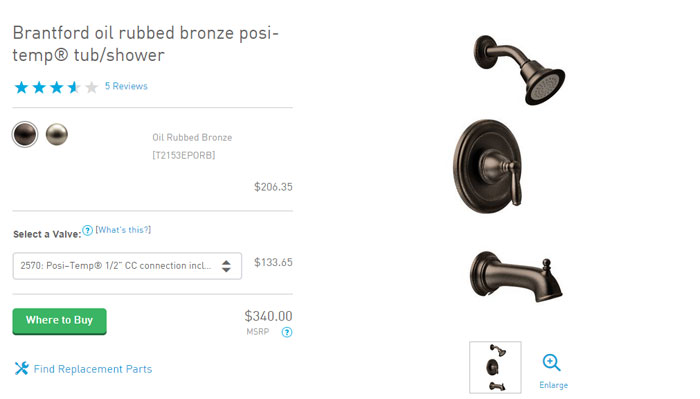Click the green Where to Buy button
The image size is (700, 399).
pos(59,321)
